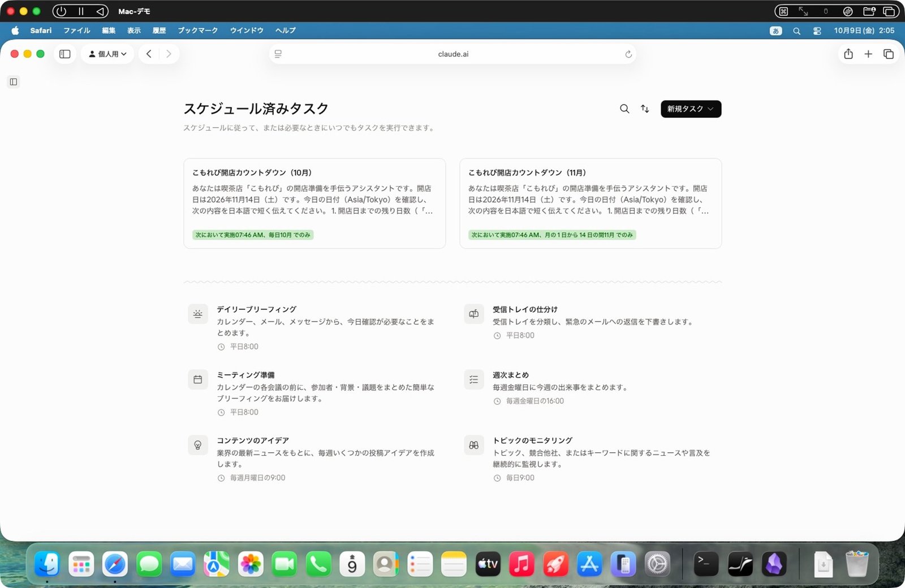This screenshot has width=905, height=588.
Task: Open App Store from the Dock
Action: tap(589, 564)
